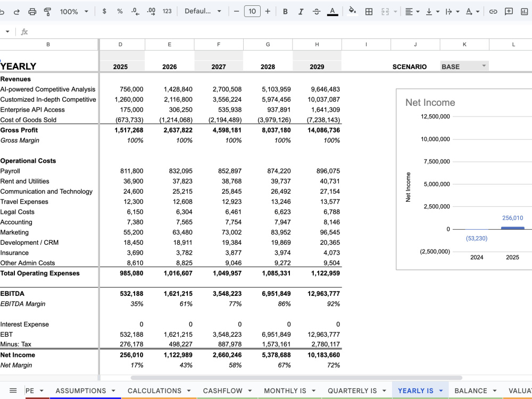Image resolution: width=532 pixels, height=399 pixels.
Task: Expand the name box dropdown arrow
Action: pos(7,31)
